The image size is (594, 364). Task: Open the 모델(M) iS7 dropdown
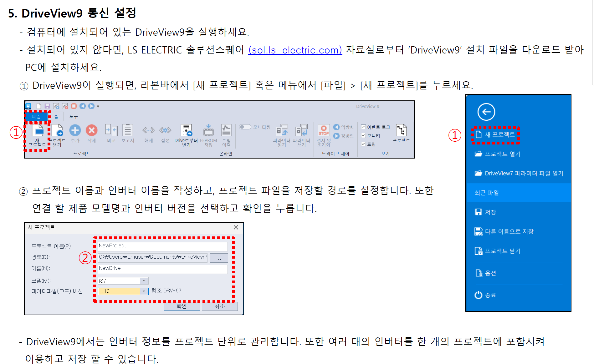(144, 281)
